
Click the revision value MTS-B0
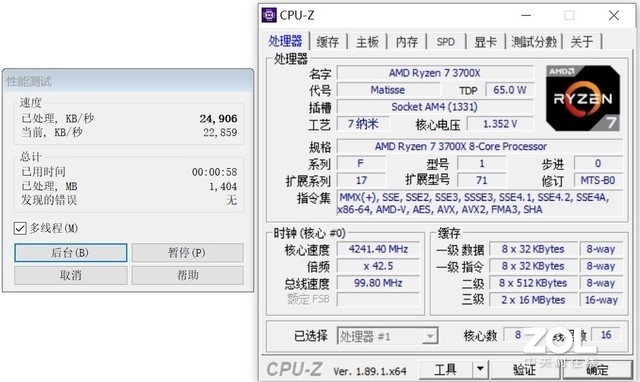pyautogui.click(x=598, y=180)
